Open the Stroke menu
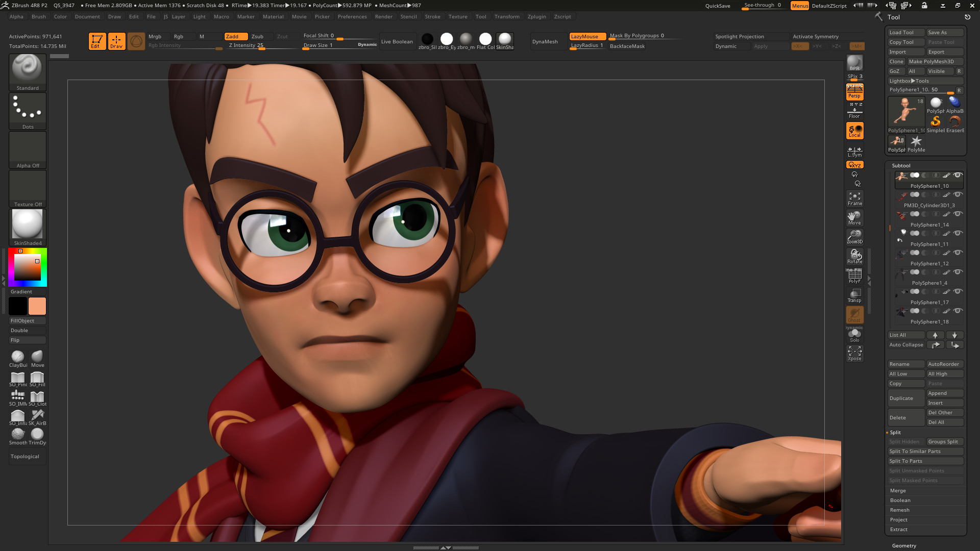This screenshot has height=551, width=980. point(432,16)
